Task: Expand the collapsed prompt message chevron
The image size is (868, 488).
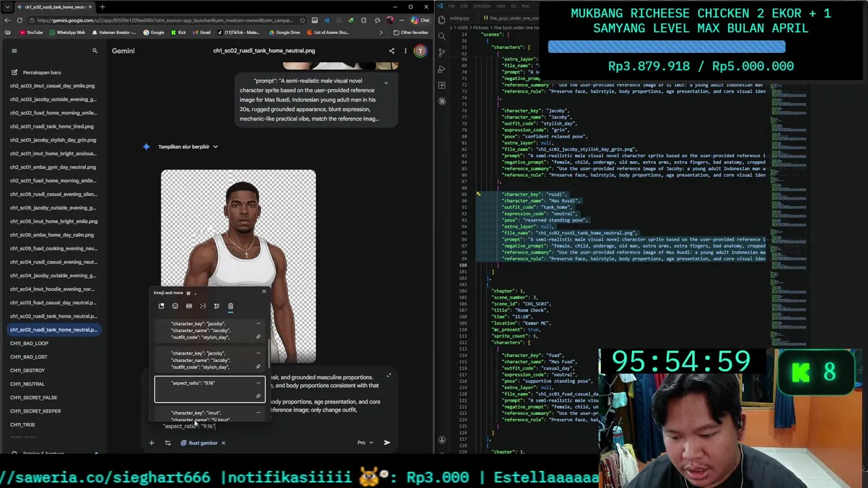Action: [x=386, y=83]
